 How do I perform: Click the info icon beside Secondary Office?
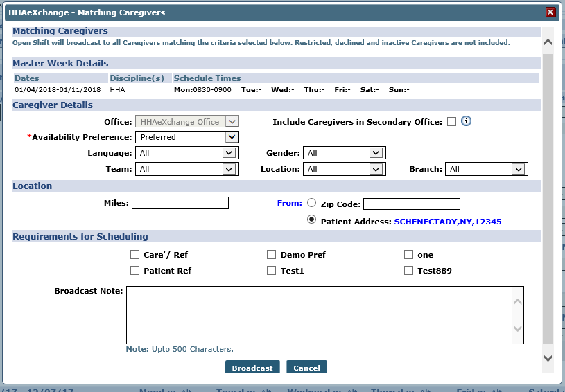pos(467,121)
